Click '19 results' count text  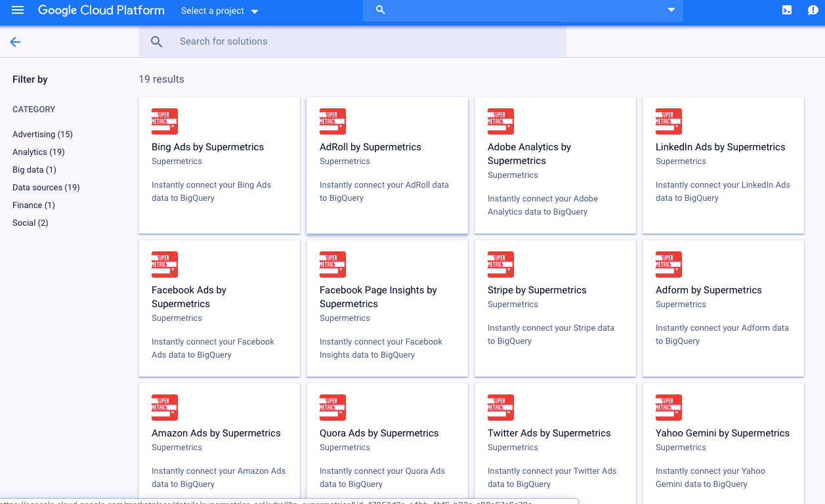point(161,79)
